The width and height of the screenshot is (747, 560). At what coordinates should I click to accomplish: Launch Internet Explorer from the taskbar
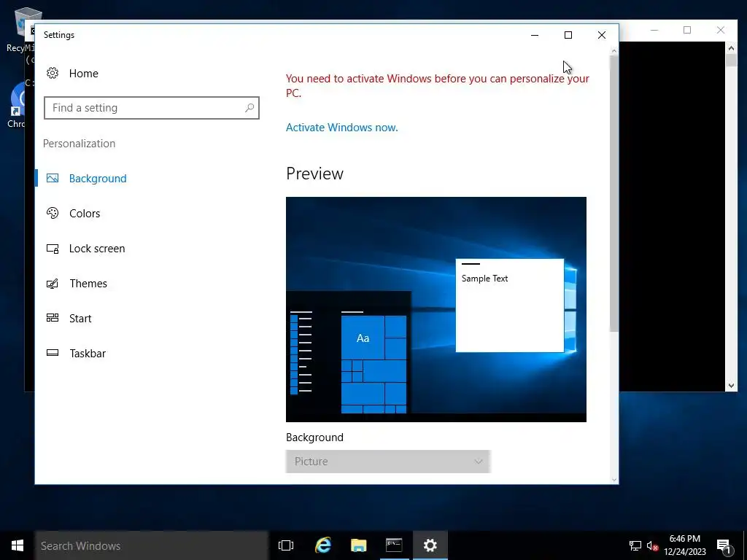323,545
